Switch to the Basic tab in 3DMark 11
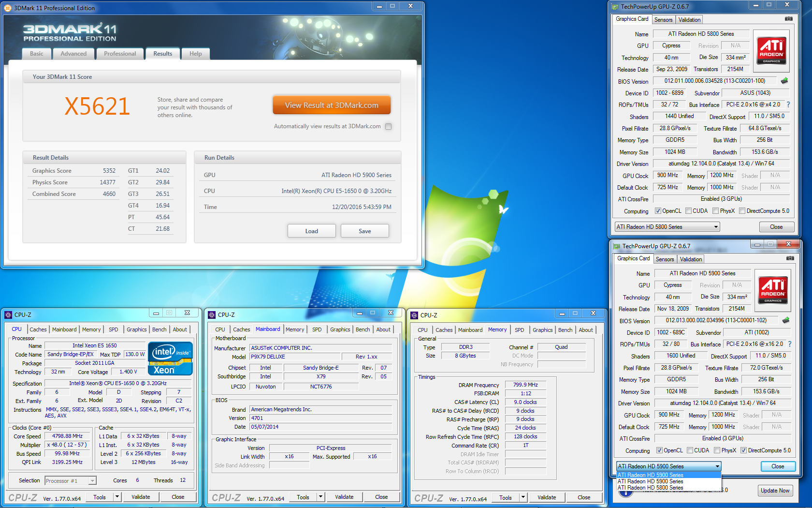This screenshot has height=508, width=812. point(37,54)
